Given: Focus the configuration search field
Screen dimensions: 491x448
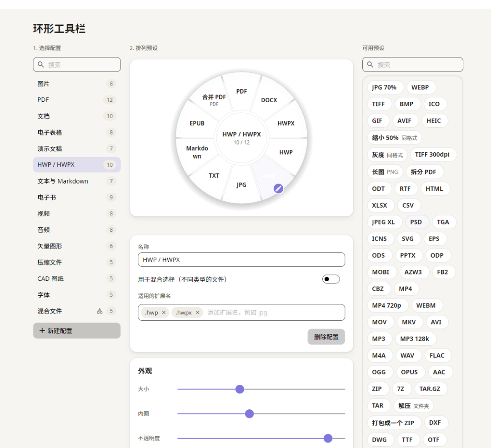Looking at the screenshot, I should (x=77, y=65).
